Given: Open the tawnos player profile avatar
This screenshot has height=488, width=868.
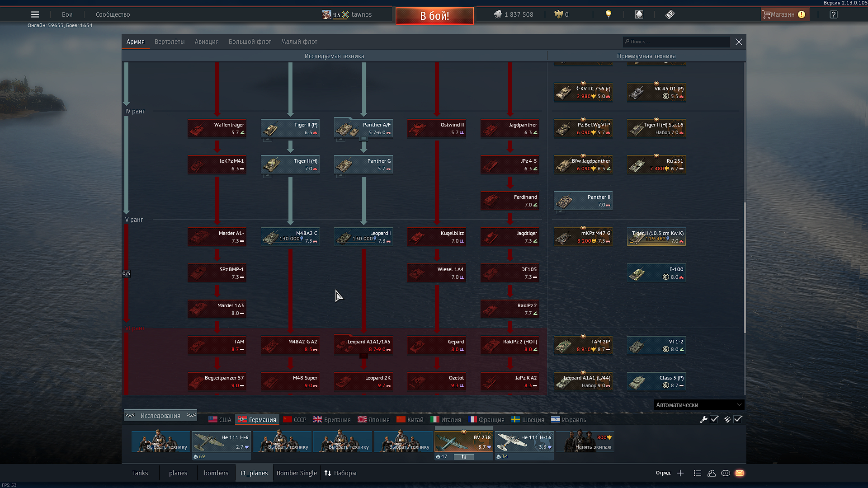Looking at the screenshot, I should 326,14.
